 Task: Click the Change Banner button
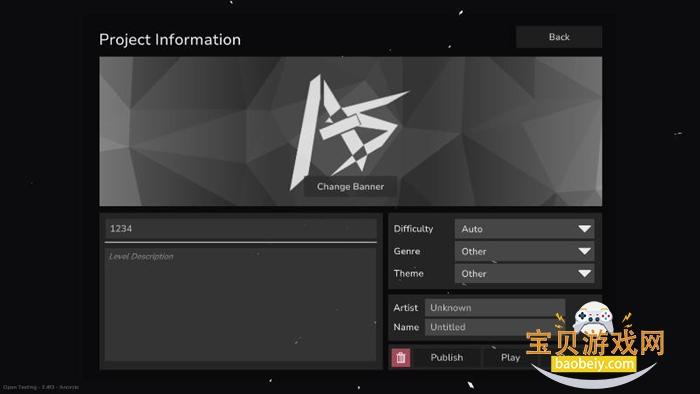[x=350, y=187]
